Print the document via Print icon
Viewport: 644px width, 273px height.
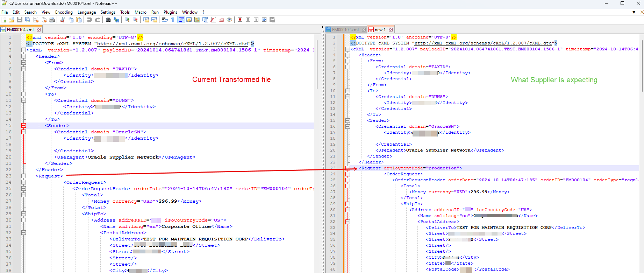pos(52,20)
